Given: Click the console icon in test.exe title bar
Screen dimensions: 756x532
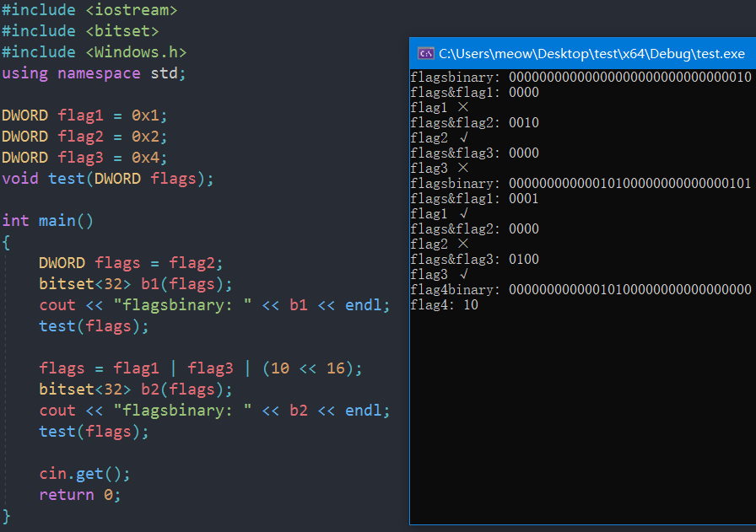Looking at the screenshot, I should (x=425, y=53).
